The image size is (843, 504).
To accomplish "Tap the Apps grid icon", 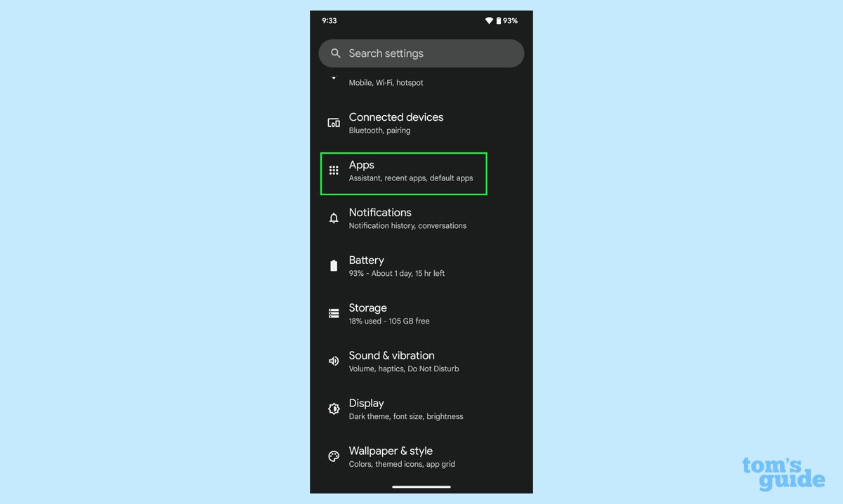I will (x=334, y=170).
